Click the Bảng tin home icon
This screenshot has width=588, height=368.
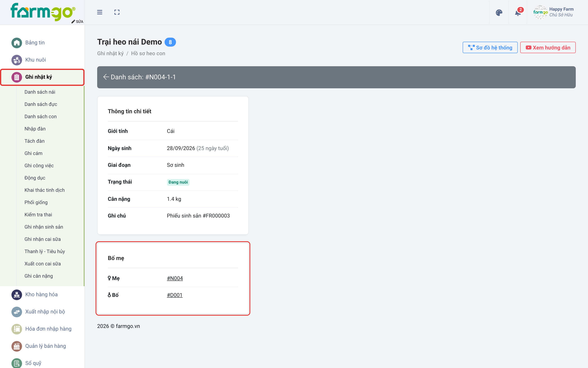(17, 43)
